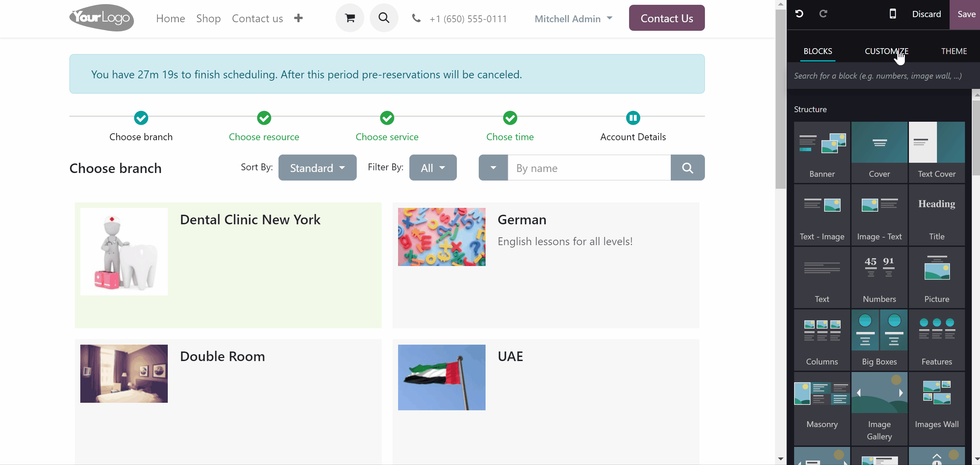
Task: Click the Account Details step indicator
Action: 633,118
